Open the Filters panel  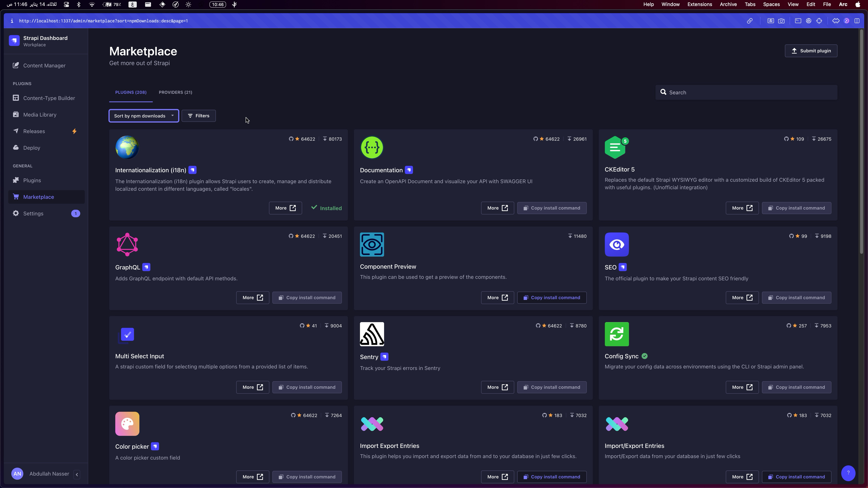coord(199,116)
